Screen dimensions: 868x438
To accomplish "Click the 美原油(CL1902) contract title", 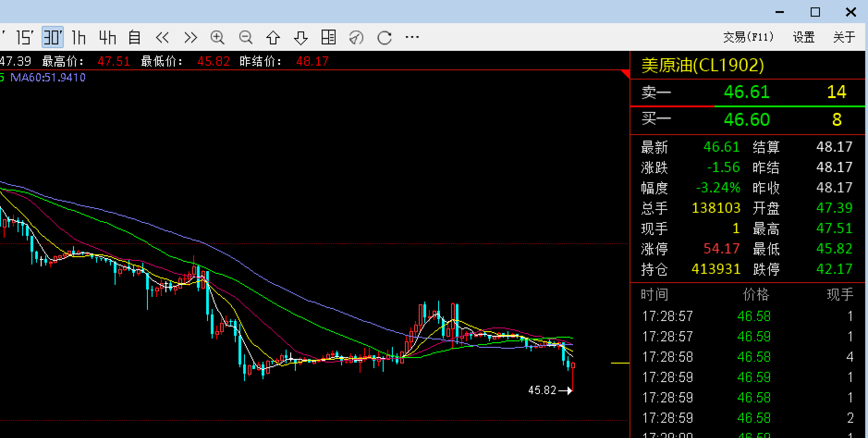I will click(703, 65).
